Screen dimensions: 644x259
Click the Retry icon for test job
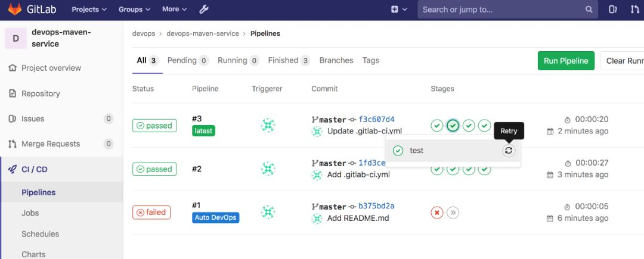point(509,151)
